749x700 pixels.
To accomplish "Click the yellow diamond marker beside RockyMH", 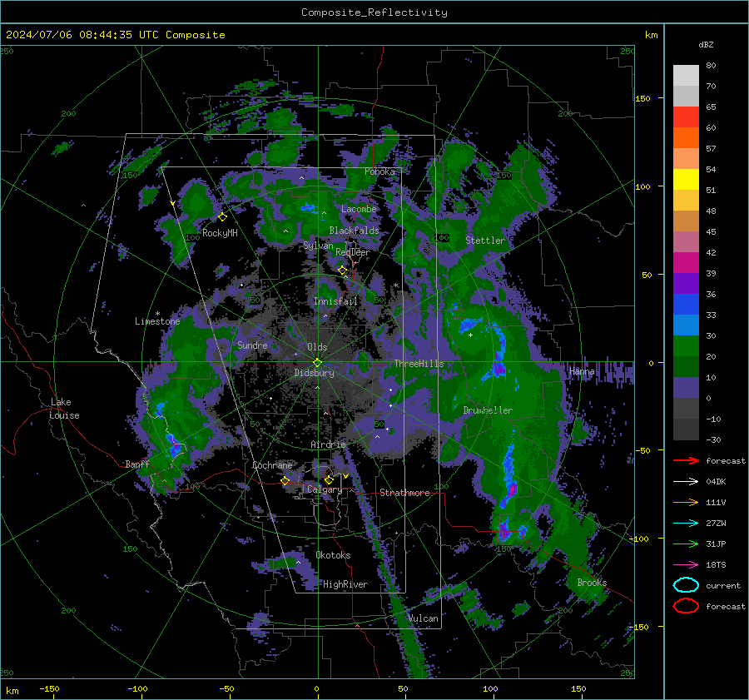I will coord(222,217).
